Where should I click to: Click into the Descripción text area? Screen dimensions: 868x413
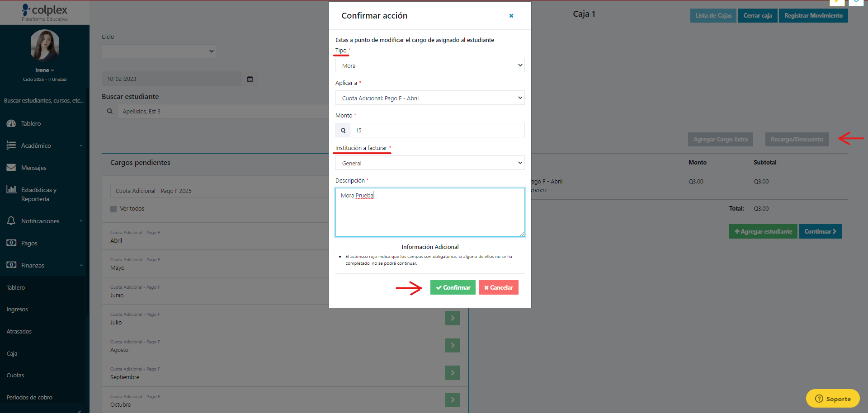[430, 212]
